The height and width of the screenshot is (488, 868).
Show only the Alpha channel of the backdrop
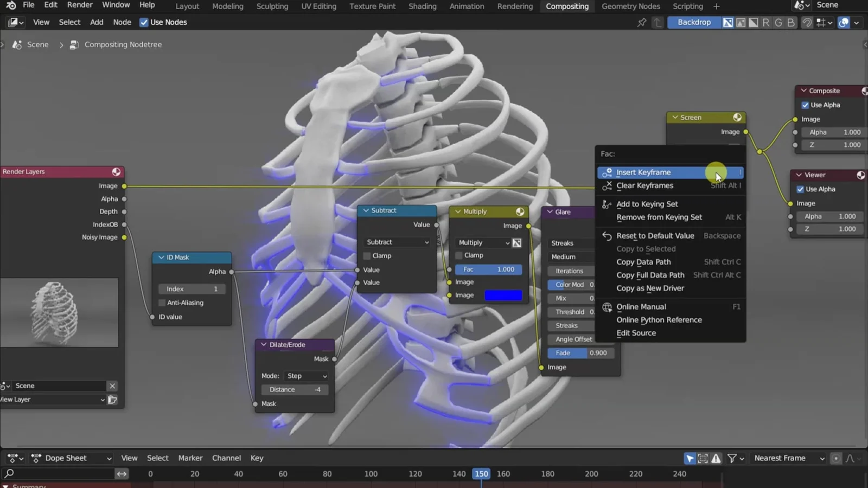tap(754, 22)
